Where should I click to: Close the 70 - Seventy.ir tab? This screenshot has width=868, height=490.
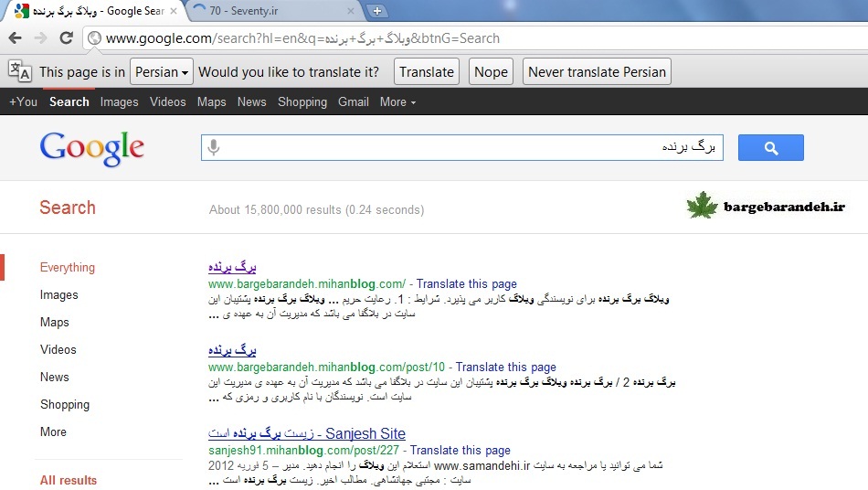(351, 11)
